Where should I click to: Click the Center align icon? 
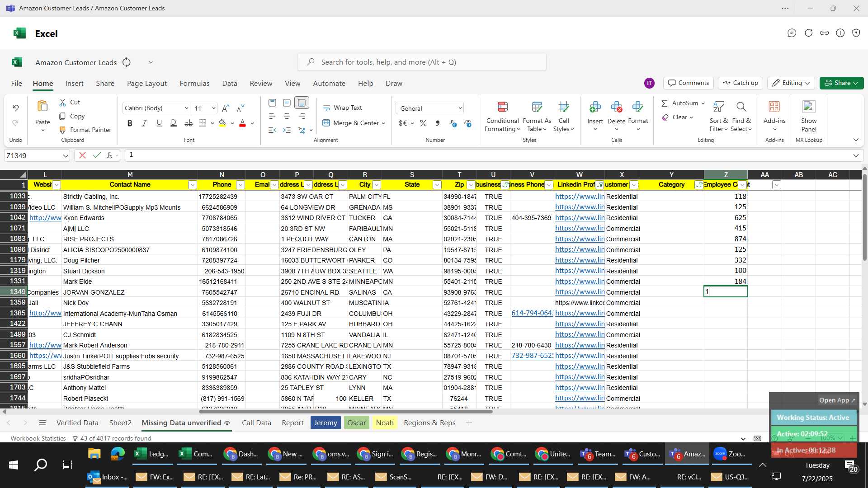coord(287,117)
